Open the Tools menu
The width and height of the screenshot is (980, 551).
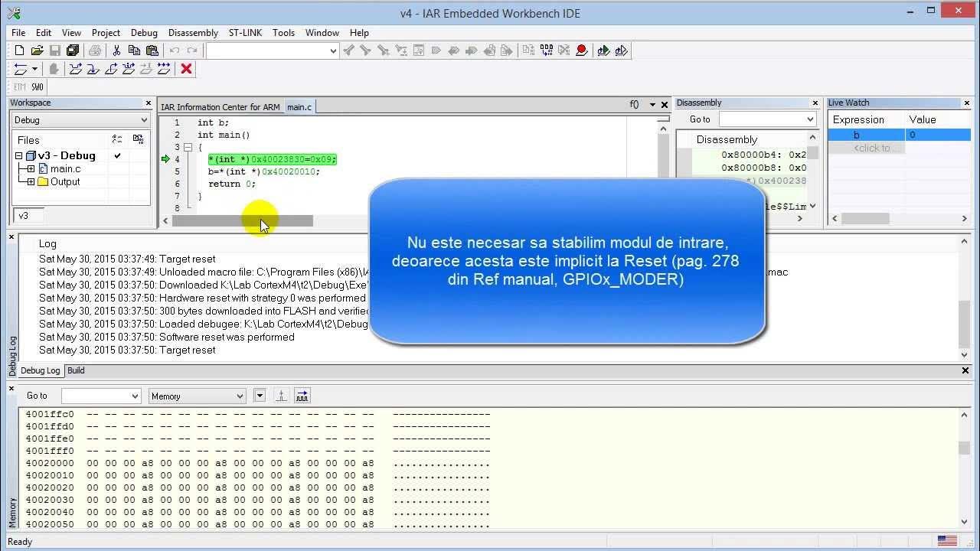tap(283, 33)
